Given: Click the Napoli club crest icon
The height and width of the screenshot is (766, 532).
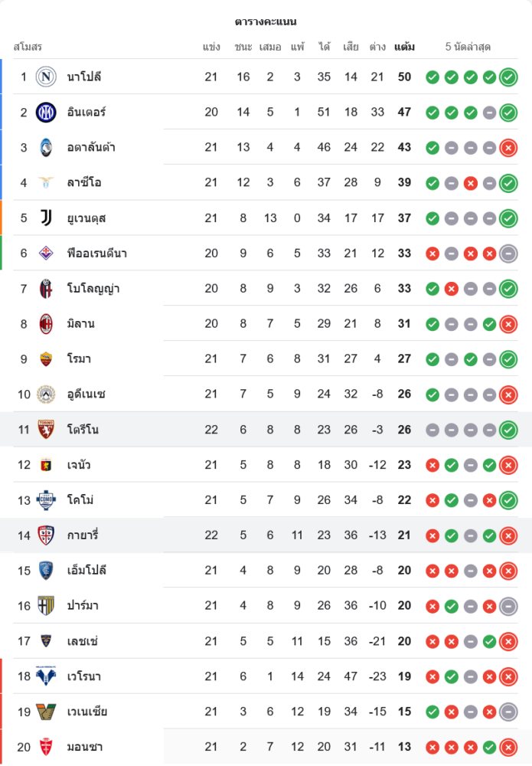Looking at the screenshot, I should click(x=46, y=77).
